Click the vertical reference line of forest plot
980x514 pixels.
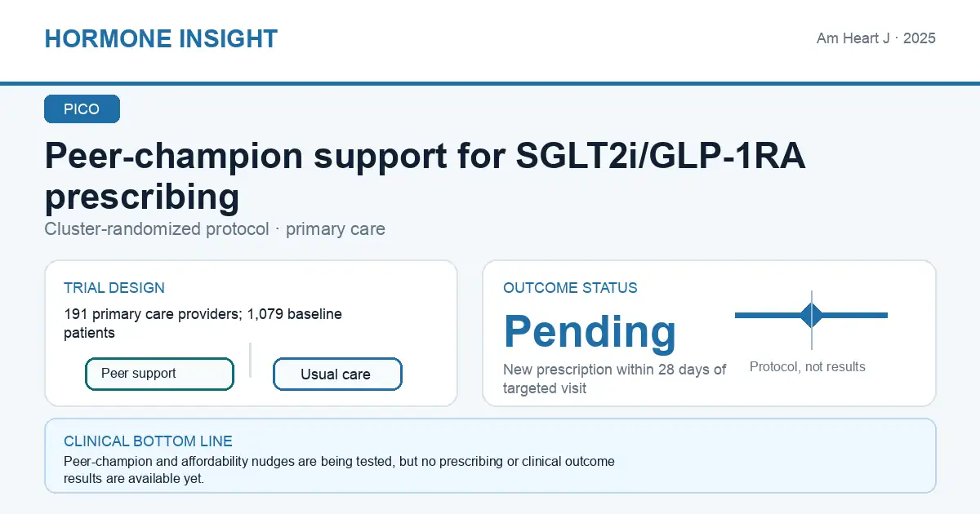pyautogui.click(x=812, y=320)
